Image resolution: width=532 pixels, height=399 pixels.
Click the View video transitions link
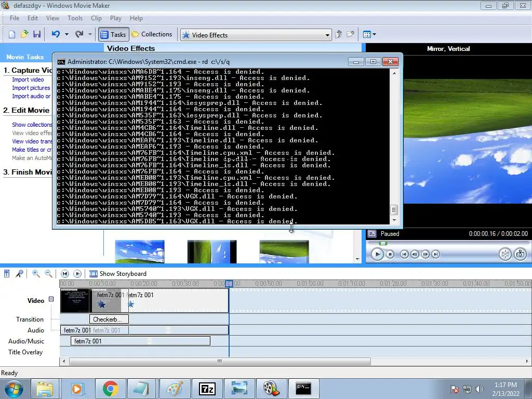(32, 141)
